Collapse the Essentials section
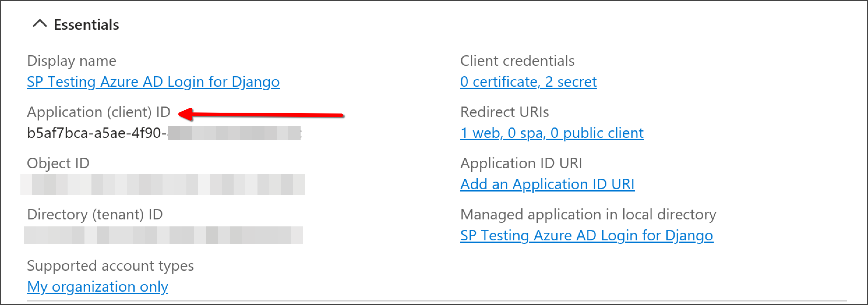This screenshot has height=305, width=868. [40, 24]
